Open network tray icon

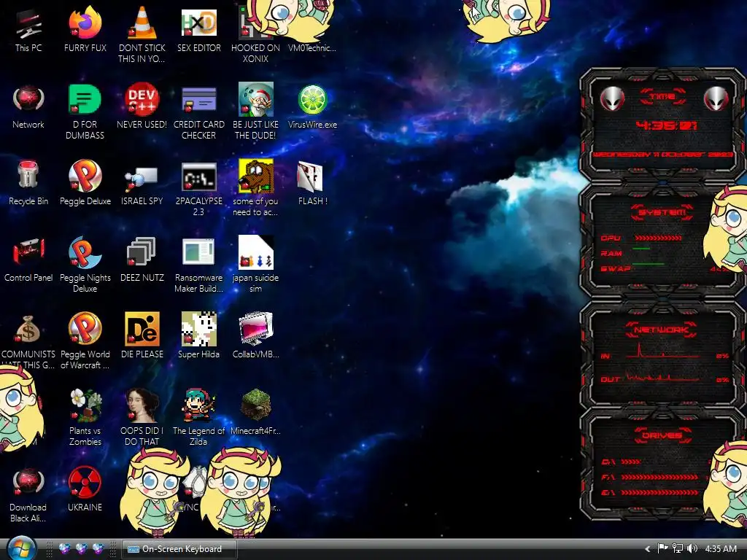pos(677,548)
